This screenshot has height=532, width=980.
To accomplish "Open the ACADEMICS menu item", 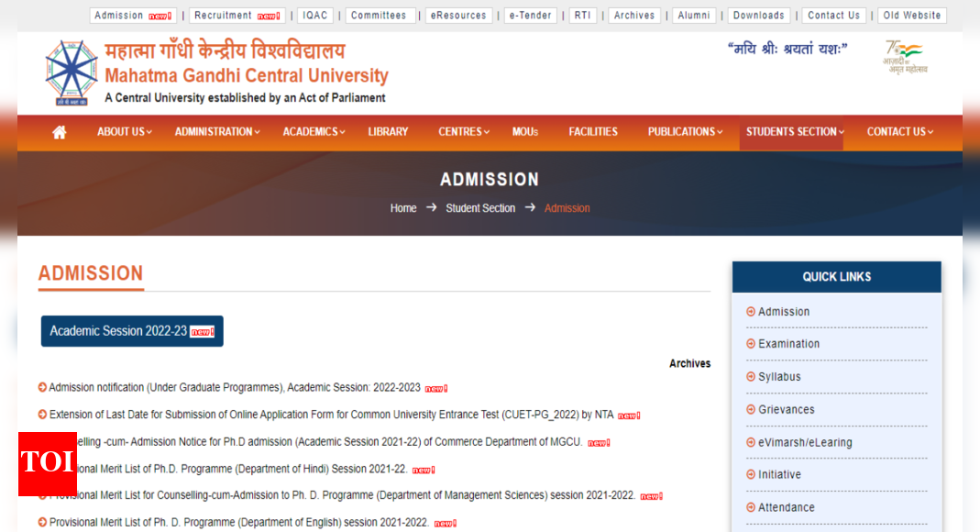I will point(313,132).
